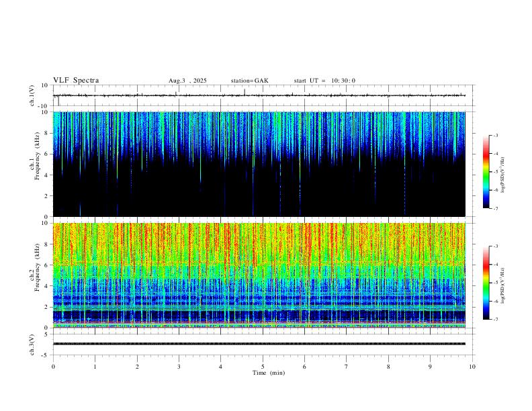Click the "-10" tick on ch.1(V) axis
Screen dimensions: 532x411
pyautogui.click(x=42, y=106)
